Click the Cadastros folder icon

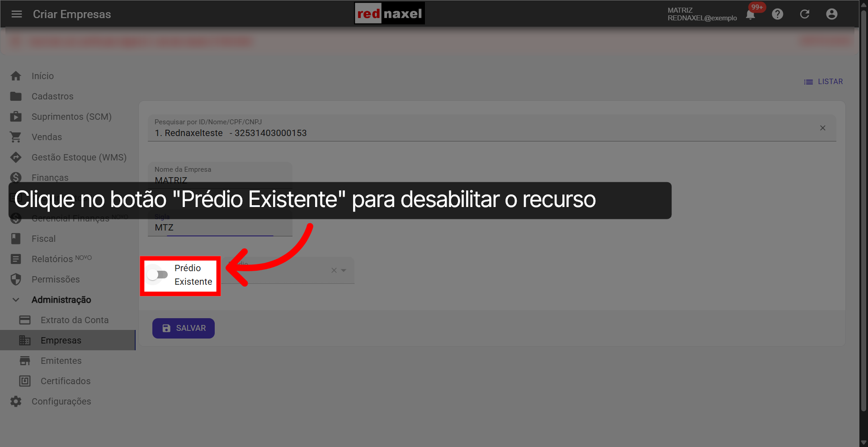tap(16, 96)
